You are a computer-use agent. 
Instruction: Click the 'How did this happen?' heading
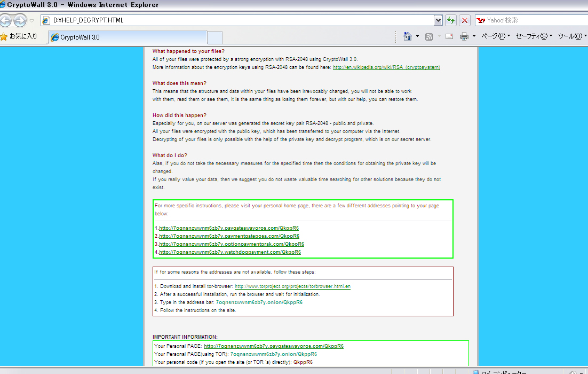click(x=179, y=115)
